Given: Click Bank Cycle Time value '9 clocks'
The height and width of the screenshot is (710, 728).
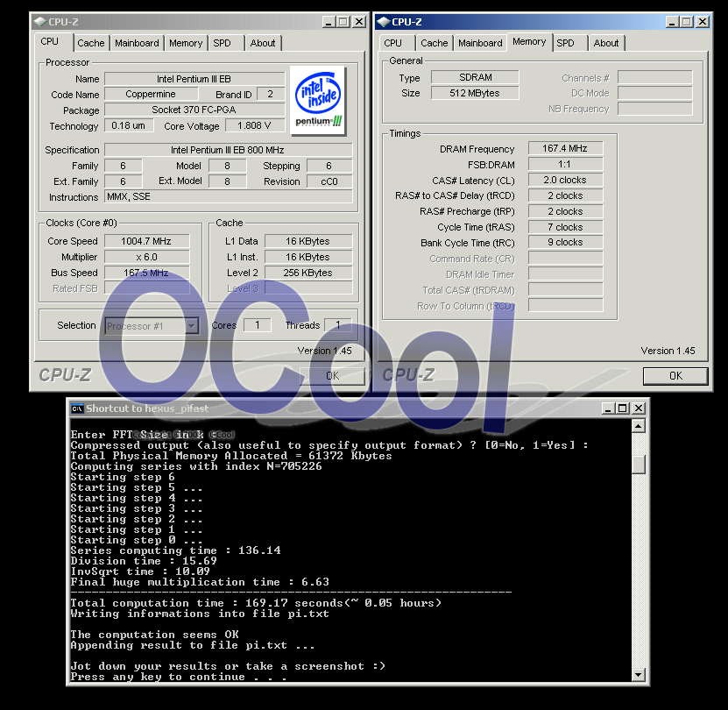Looking at the screenshot, I should click(566, 242).
